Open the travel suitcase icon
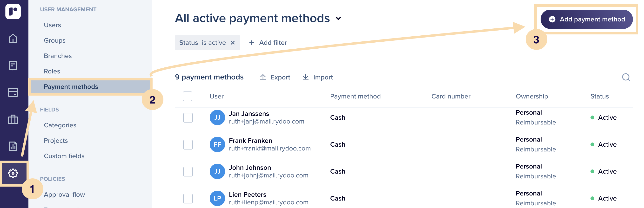Image resolution: width=644 pixels, height=208 pixels. coord(13,119)
